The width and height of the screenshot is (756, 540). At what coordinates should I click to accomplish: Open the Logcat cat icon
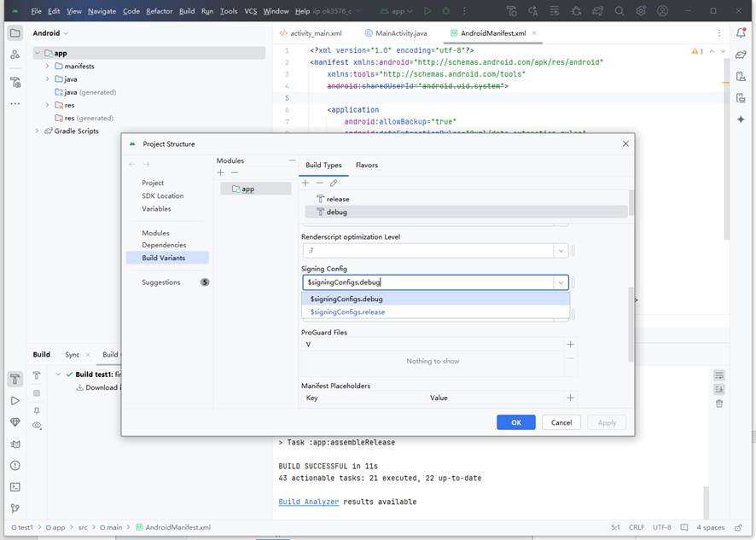(x=15, y=444)
